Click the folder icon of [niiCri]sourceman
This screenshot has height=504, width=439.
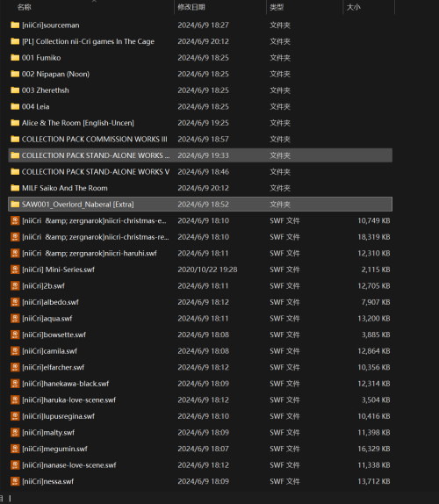point(15,25)
